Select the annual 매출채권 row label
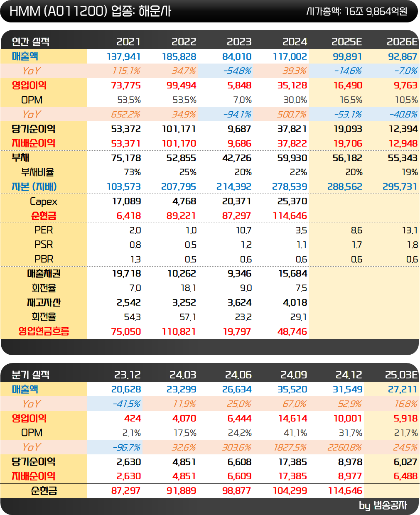This screenshot has height=515, width=420. pyautogui.click(x=44, y=274)
